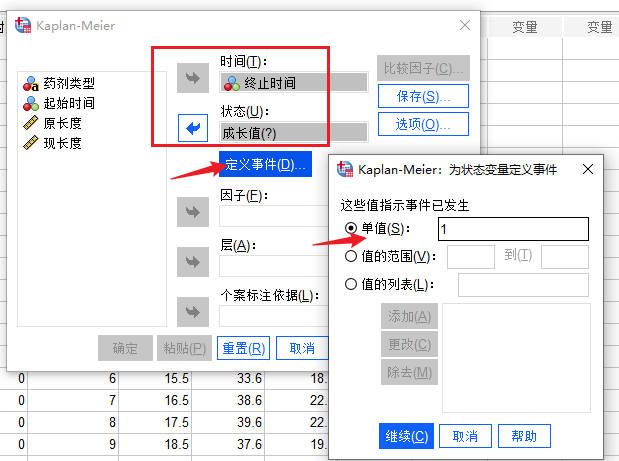This screenshot has width=619, height=461.
Task: Click the range end field after 到(T)
Action: (x=565, y=257)
